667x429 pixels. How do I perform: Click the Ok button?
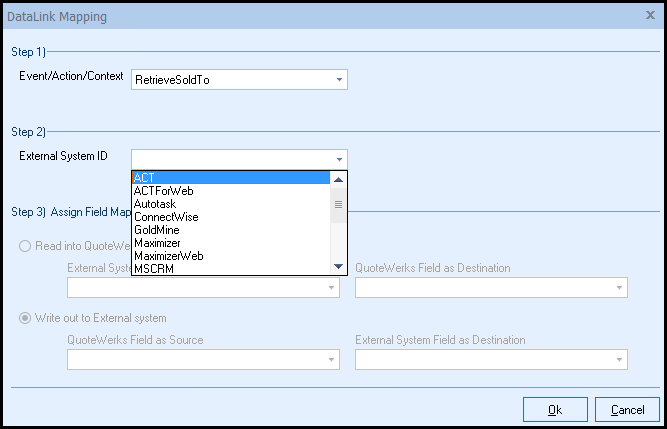tap(555, 409)
